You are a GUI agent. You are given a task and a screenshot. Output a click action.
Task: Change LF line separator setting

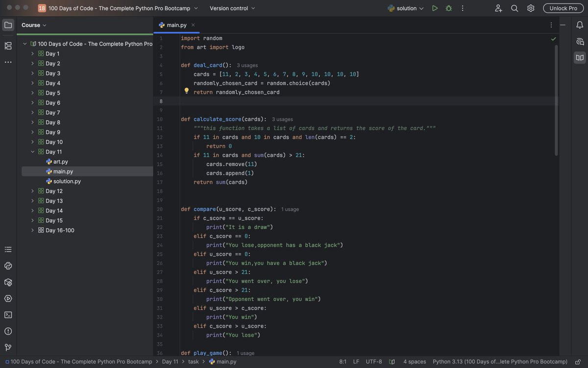coord(356,362)
